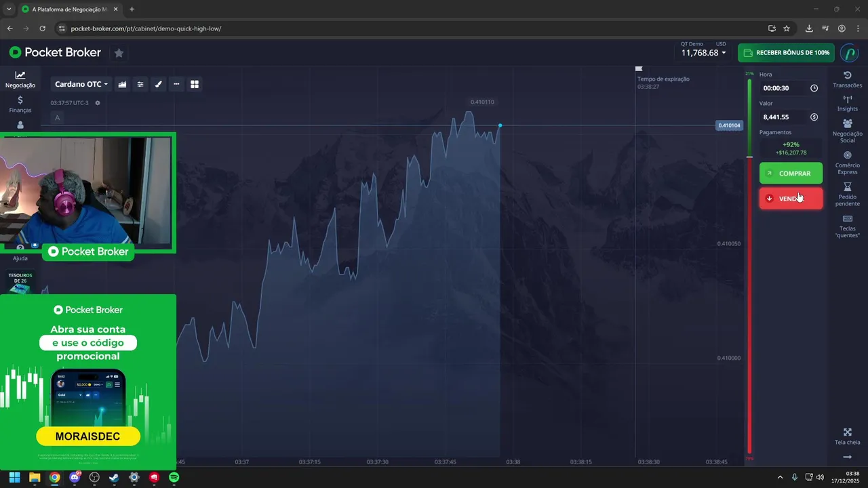Click the 'A' auto-scale chart button

pyautogui.click(x=57, y=118)
